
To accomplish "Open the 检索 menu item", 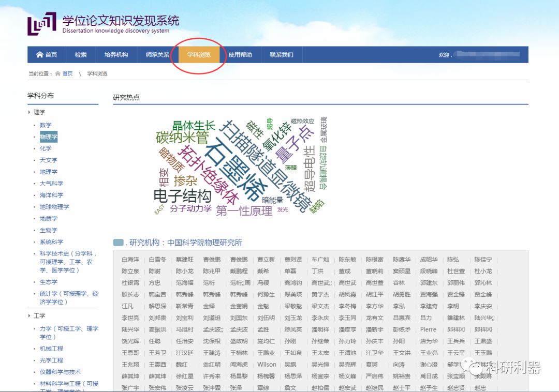I will click(x=81, y=55).
